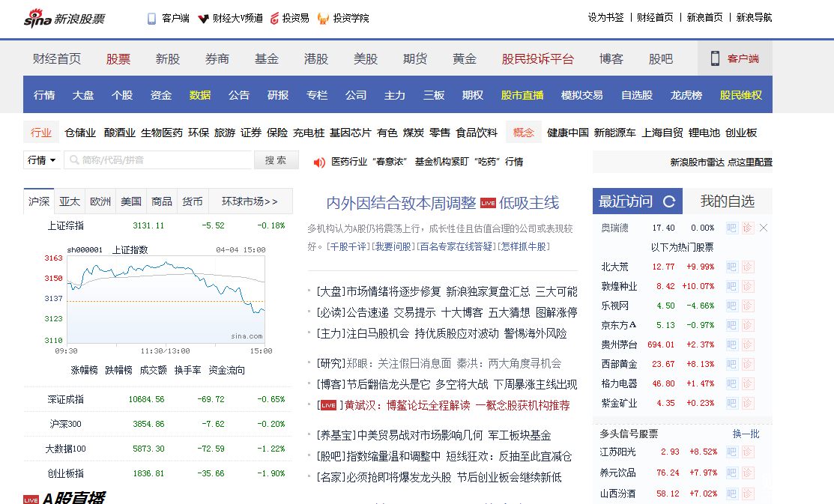Image resolution: width=834 pixels, height=504 pixels.
Task: Click LIVE badge beside 黄斌汉 article
Action: (x=328, y=406)
